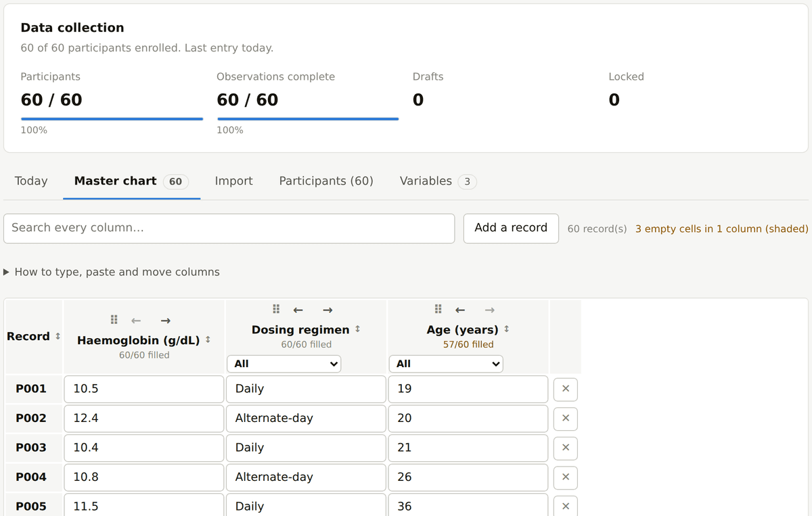The height and width of the screenshot is (516, 812).
Task: Move the Age column right
Action: [490, 309]
